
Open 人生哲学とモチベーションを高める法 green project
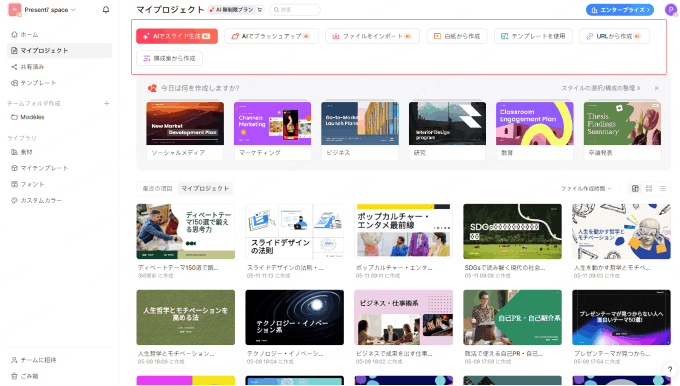pos(186,317)
